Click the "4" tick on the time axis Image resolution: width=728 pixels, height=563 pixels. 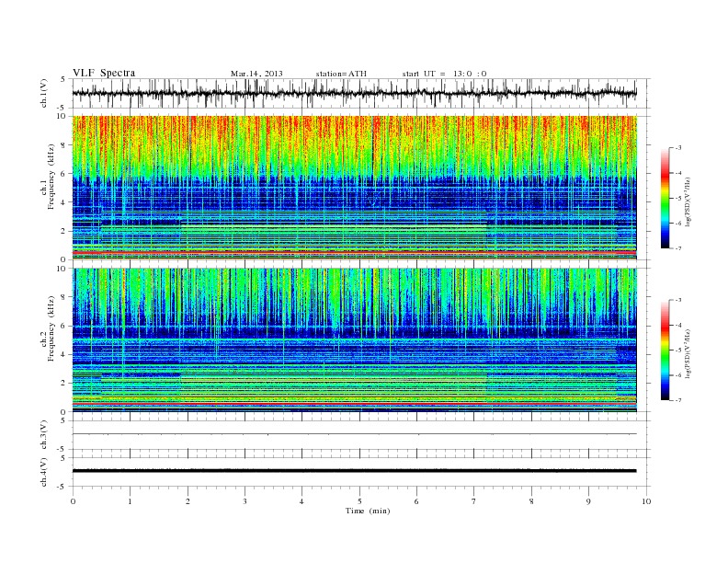point(302,501)
